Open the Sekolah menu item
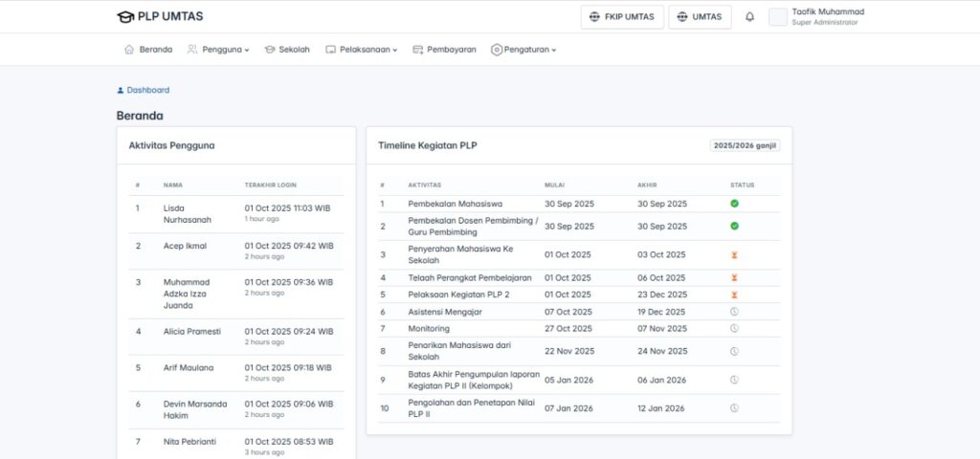 [287, 50]
